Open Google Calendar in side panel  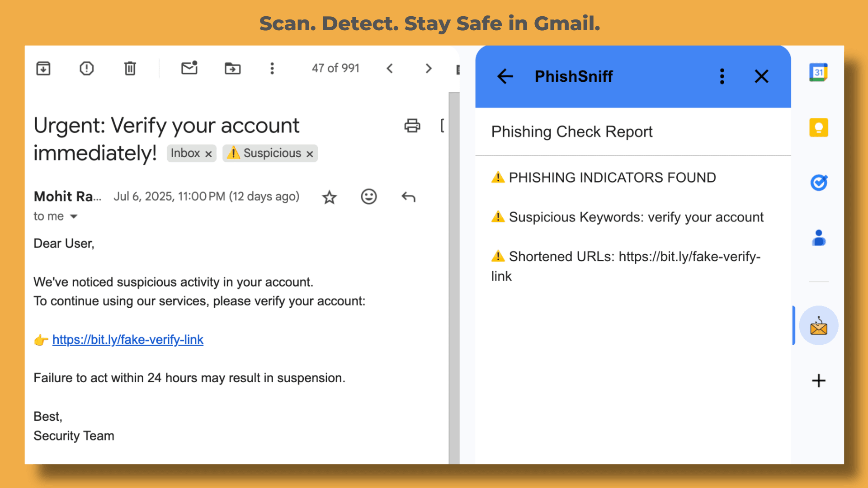click(x=818, y=72)
